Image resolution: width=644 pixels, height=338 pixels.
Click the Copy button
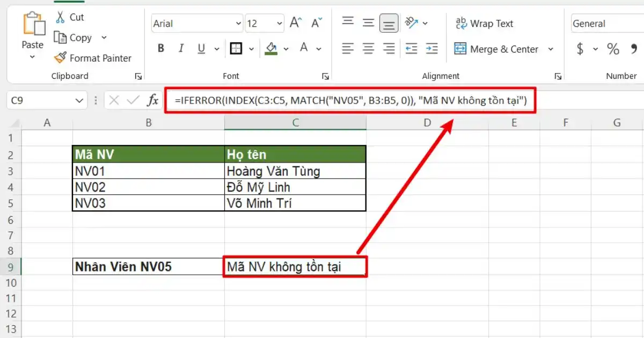(75, 38)
